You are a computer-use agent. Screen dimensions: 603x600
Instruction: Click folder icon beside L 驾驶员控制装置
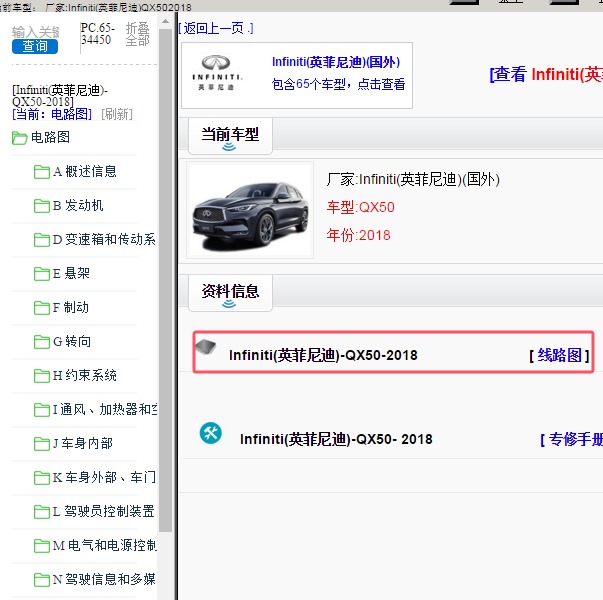42,512
